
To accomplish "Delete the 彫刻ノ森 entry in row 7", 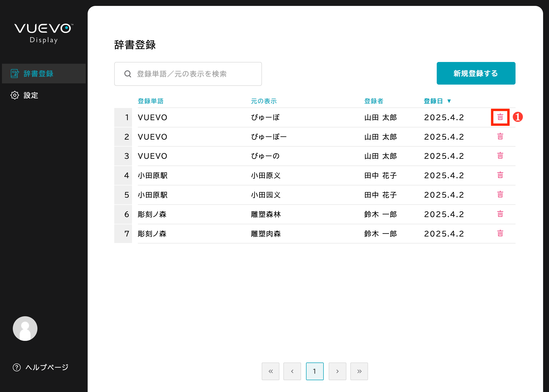I will [x=500, y=233].
